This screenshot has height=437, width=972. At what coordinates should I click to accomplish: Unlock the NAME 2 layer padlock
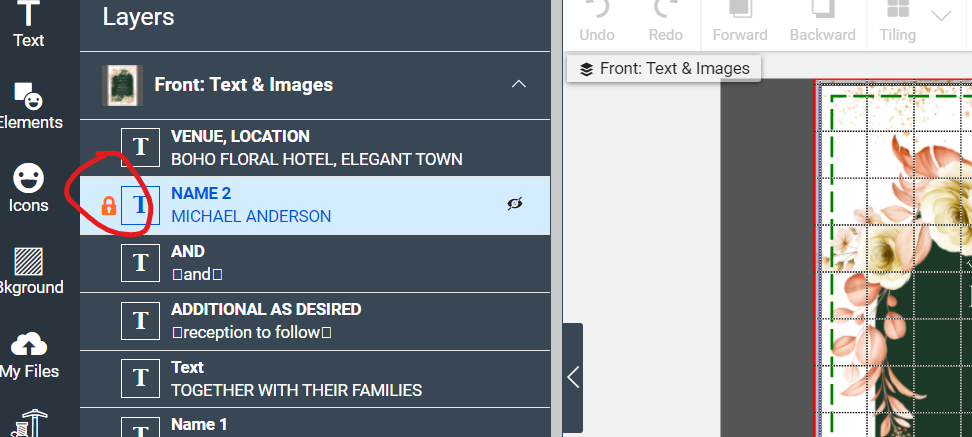108,206
